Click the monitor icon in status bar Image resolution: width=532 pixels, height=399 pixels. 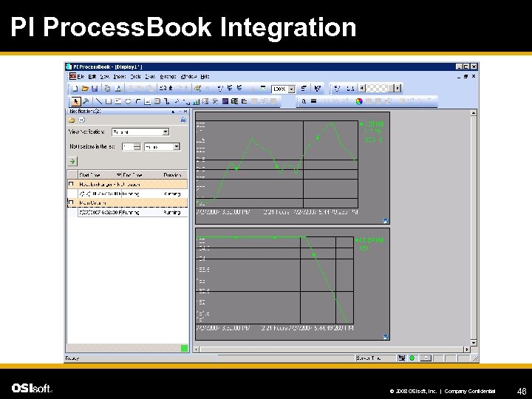(x=401, y=358)
